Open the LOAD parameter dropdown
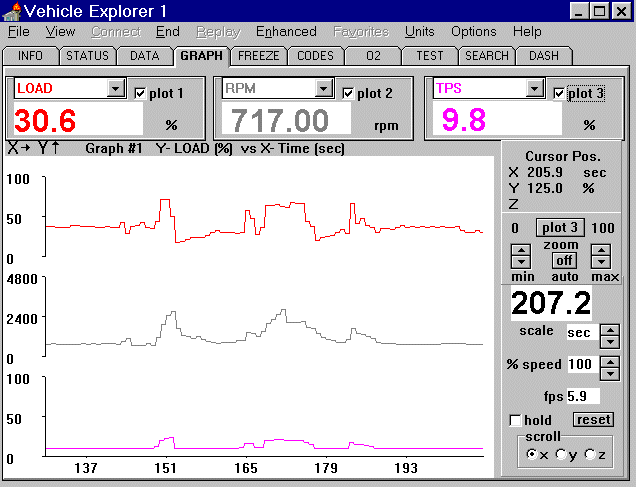Viewport: 636px width, 487px height. [116, 89]
